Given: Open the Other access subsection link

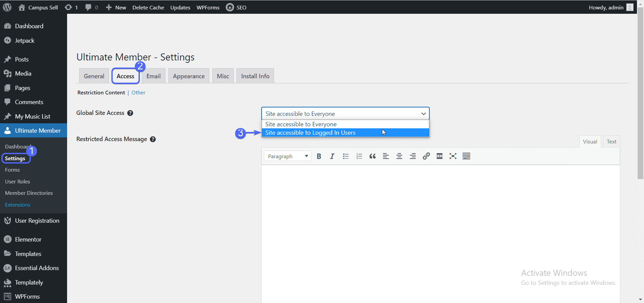Looking at the screenshot, I should tap(138, 93).
